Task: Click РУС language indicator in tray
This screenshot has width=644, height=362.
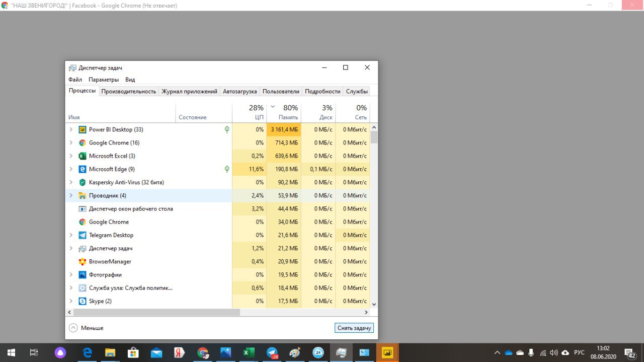Action: coord(579,352)
